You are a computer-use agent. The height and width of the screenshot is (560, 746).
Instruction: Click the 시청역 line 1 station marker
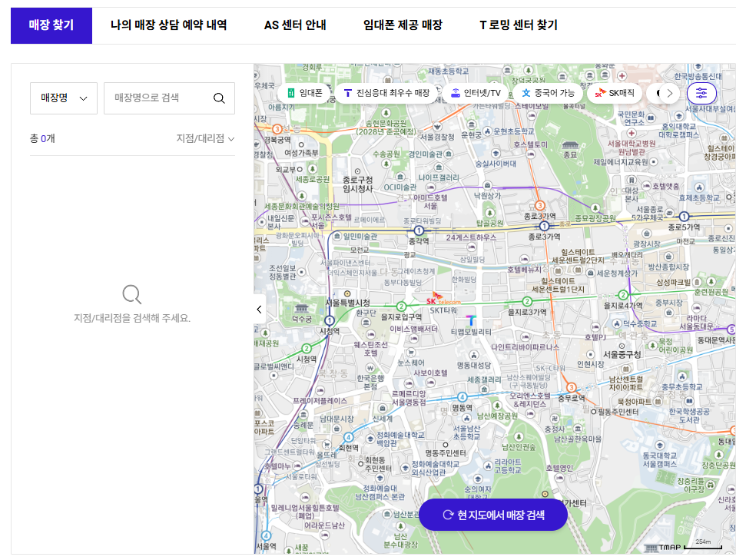click(x=330, y=320)
